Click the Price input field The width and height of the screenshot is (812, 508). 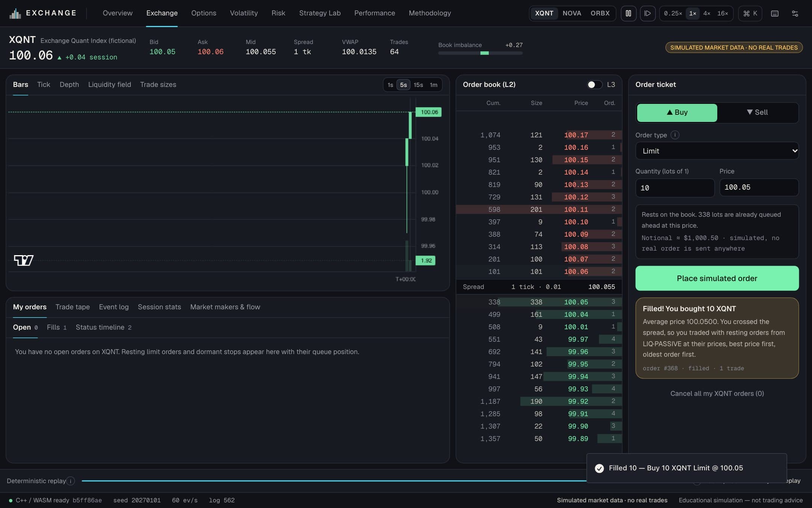759,187
